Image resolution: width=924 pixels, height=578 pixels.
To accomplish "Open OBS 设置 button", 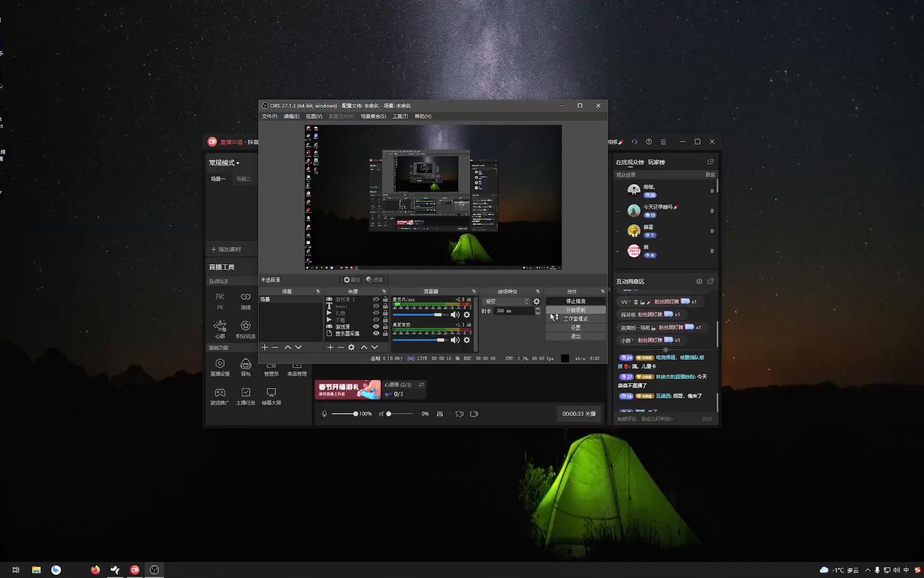I will [575, 328].
